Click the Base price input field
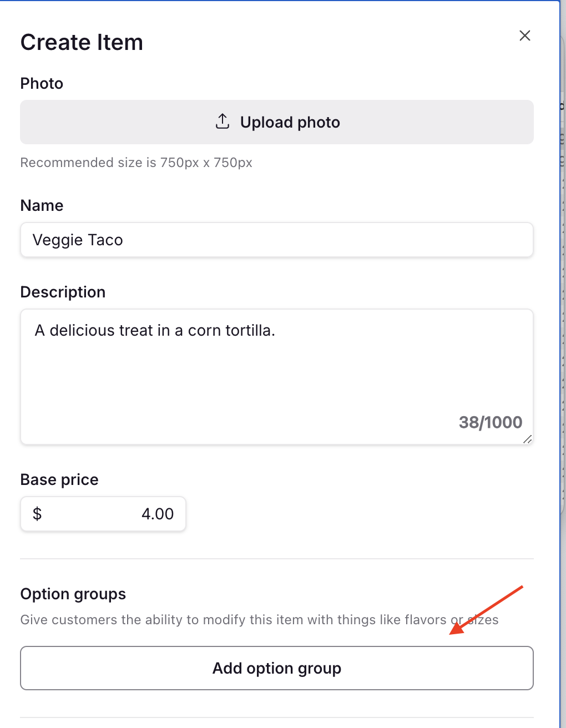 click(x=103, y=514)
